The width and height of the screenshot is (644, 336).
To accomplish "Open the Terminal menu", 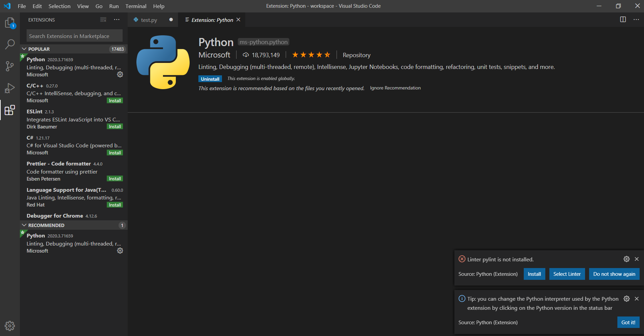I will point(136,6).
